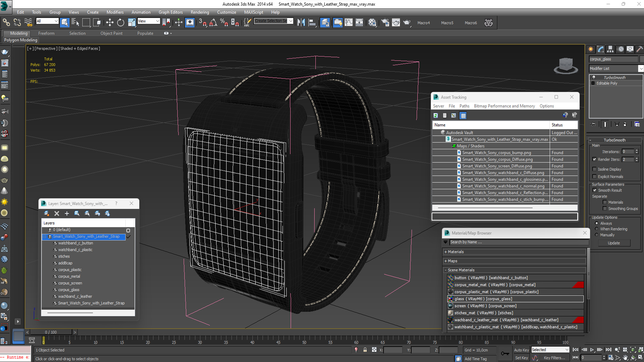Click the TurboSmooth Update button
Viewport: 644px width, 362px height.
[614, 243]
